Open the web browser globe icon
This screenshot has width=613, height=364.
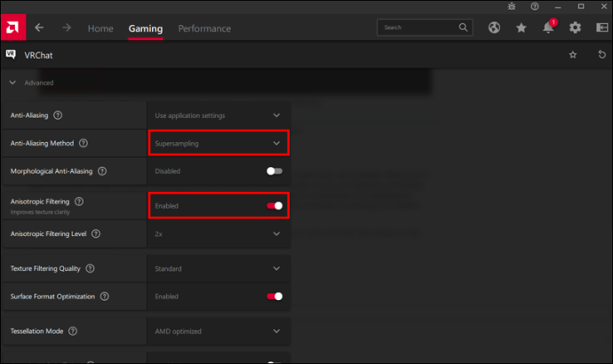pyautogui.click(x=494, y=28)
